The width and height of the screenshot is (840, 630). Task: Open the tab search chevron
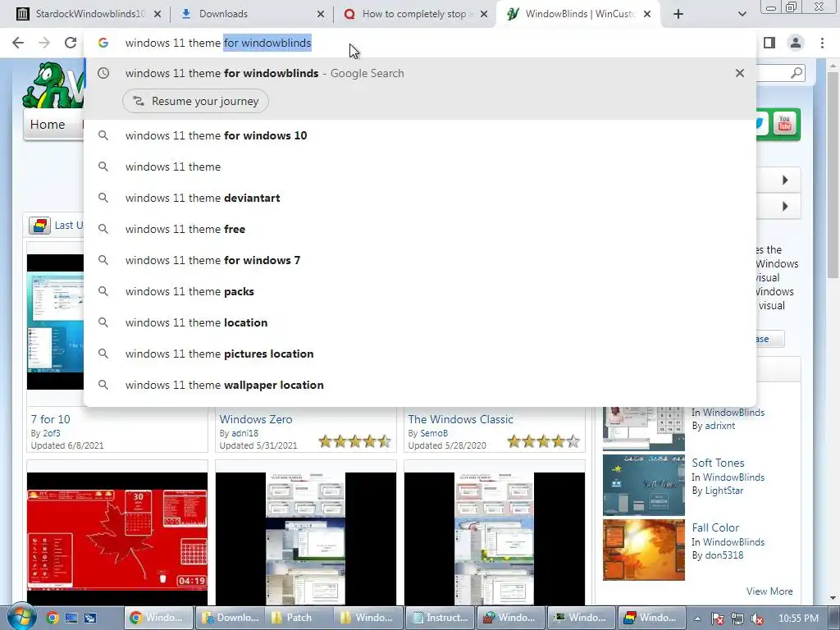coord(742,14)
